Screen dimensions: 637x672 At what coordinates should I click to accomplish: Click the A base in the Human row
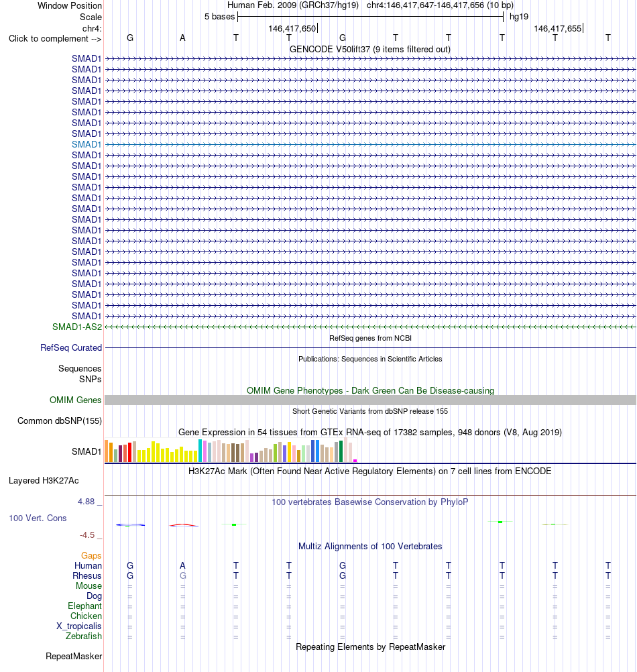(182, 566)
